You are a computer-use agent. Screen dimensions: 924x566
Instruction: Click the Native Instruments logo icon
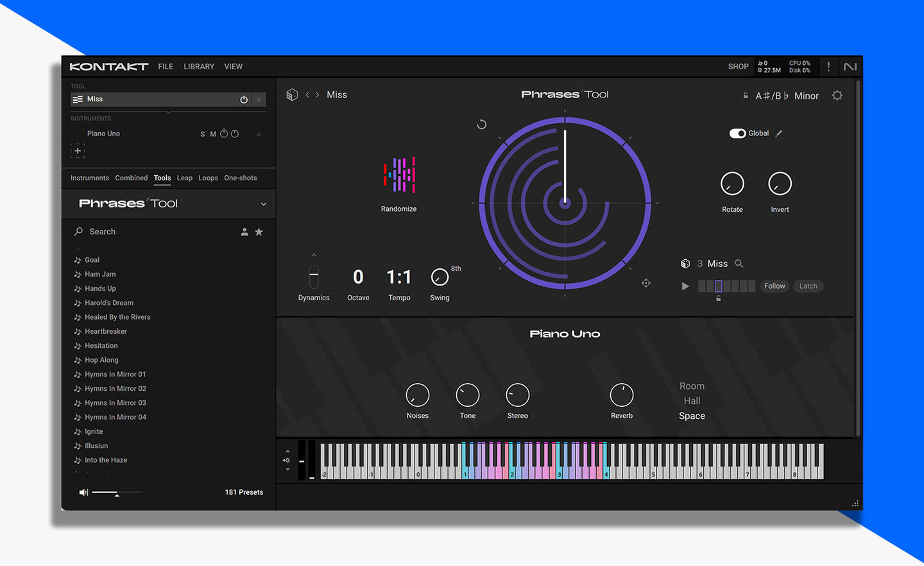pos(850,67)
